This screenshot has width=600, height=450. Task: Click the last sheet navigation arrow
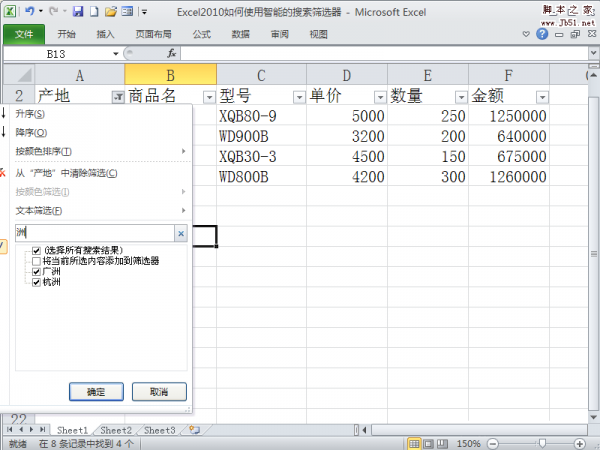tap(42, 430)
